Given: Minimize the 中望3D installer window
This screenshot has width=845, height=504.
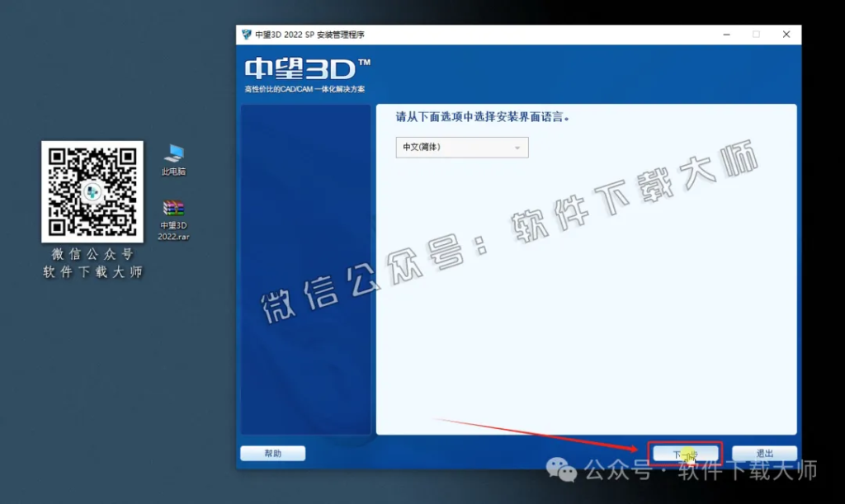Looking at the screenshot, I should coord(725,34).
